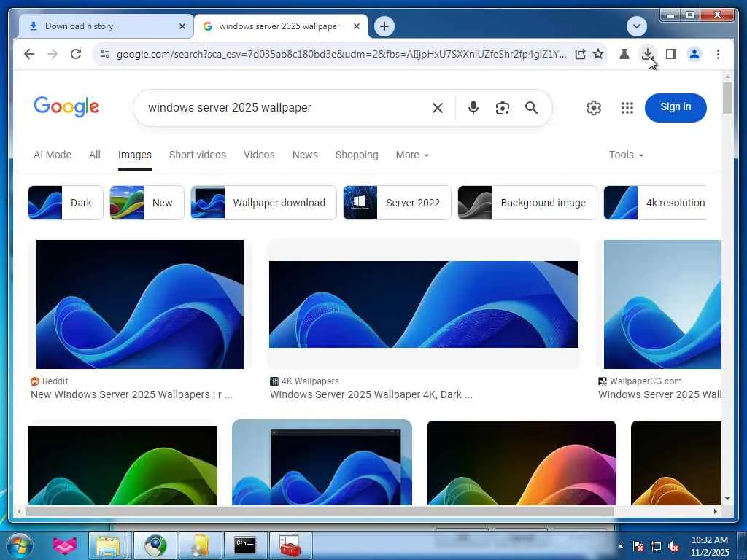Image resolution: width=747 pixels, height=560 pixels.
Task: Open the Google apps grid
Action: click(627, 108)
